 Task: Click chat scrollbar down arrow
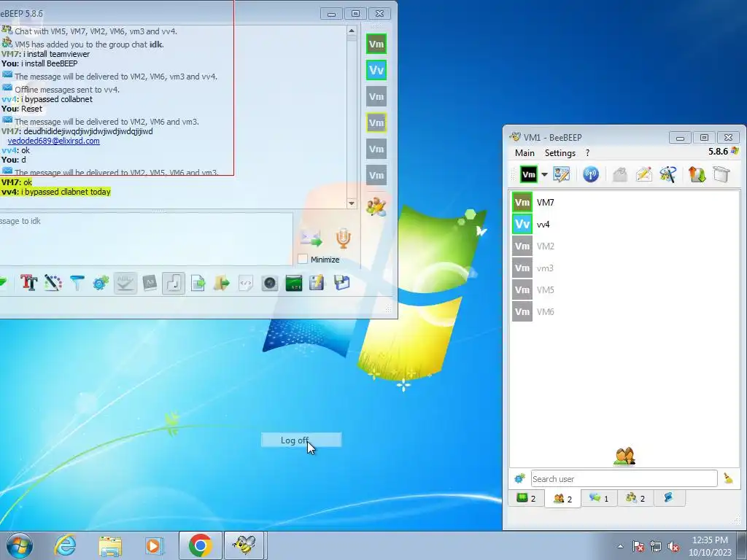[x=352, y=203]
